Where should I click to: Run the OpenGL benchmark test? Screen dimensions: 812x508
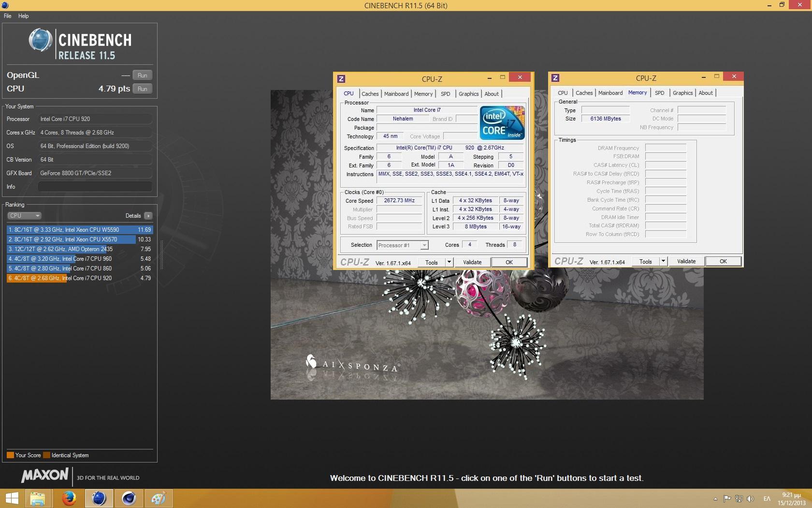[142, 75]
